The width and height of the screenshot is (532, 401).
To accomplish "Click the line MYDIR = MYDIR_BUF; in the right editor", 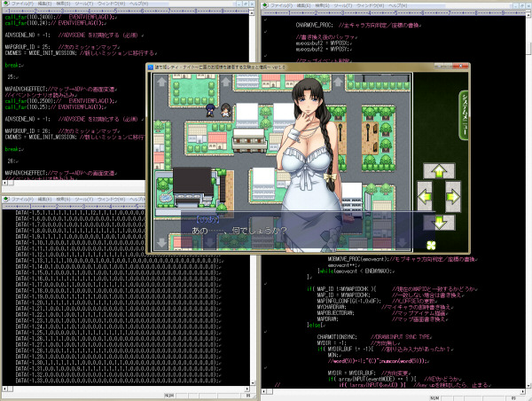I will pos(351,373).
